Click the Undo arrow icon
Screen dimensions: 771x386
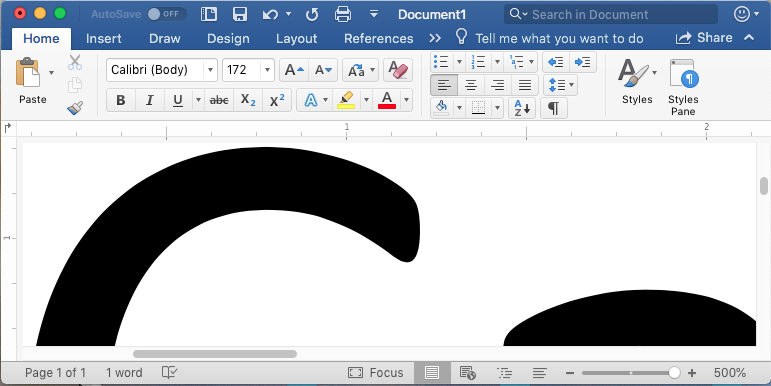tap(270, 14)
